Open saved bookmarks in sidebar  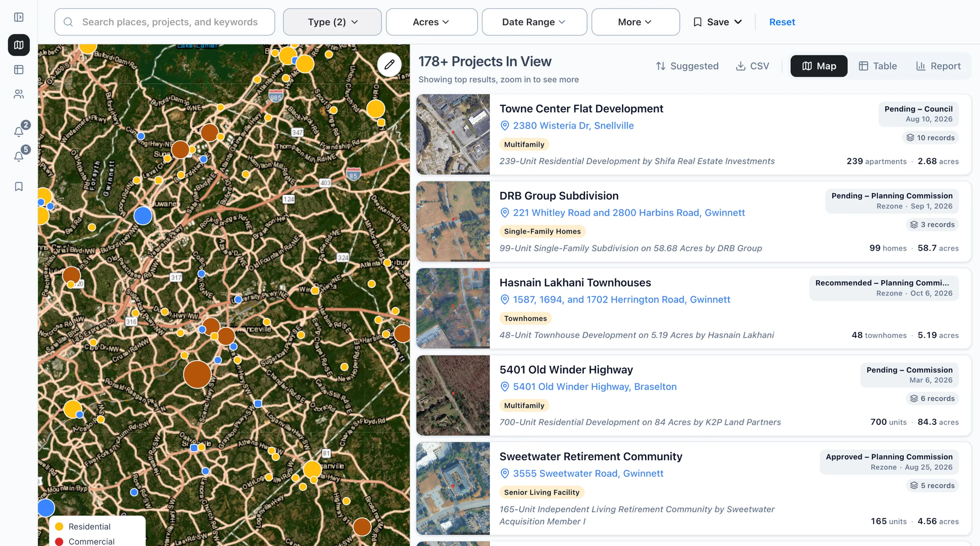pos(19,186)
